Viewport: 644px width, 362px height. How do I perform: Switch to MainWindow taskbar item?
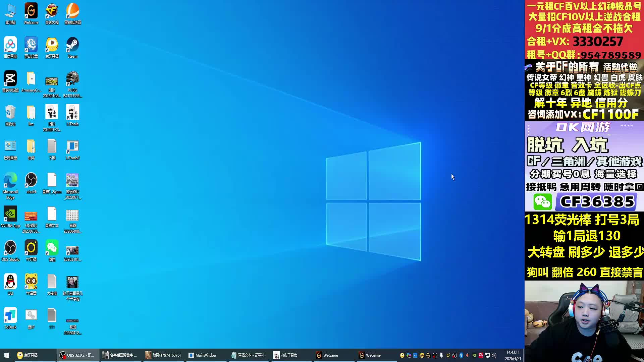click(205, 355)
